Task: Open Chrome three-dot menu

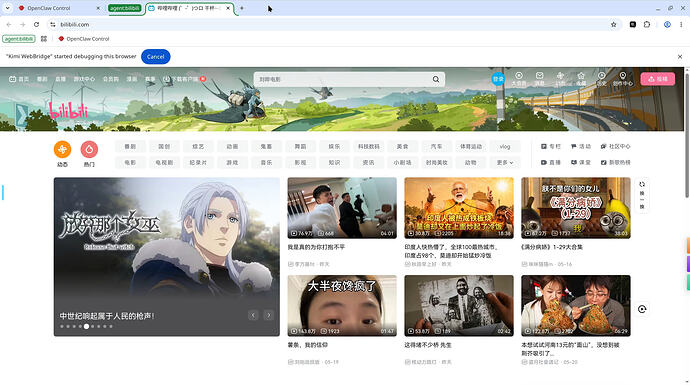Action: click(x=681, y=25)
